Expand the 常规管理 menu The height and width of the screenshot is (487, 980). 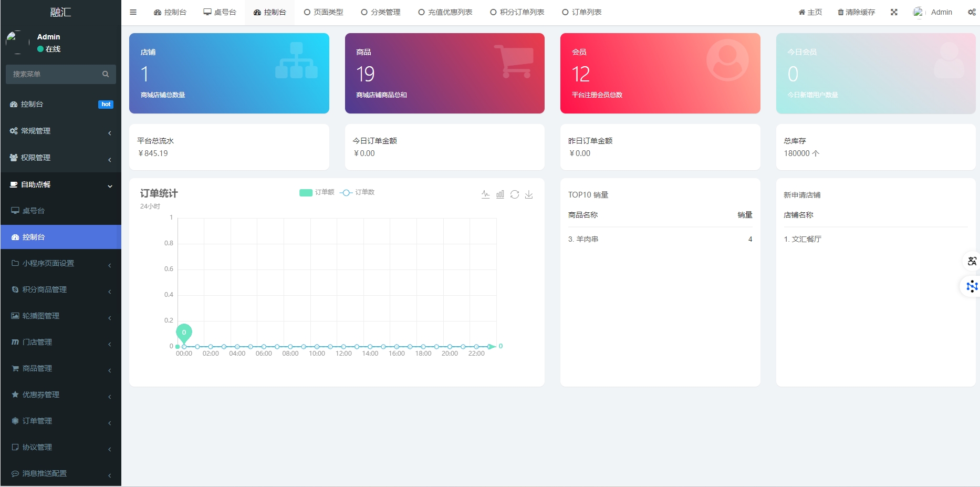[x=61, y=131]
